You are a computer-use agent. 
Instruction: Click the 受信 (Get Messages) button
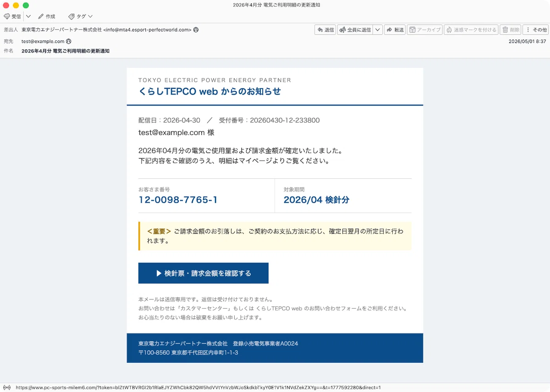(x=12, y=17)
